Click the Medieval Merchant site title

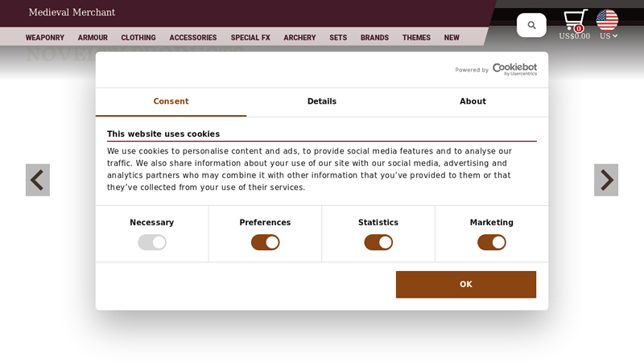point(72,12)
